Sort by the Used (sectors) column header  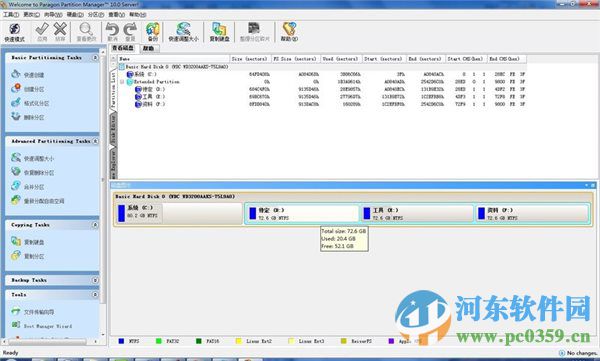(341, 59)
